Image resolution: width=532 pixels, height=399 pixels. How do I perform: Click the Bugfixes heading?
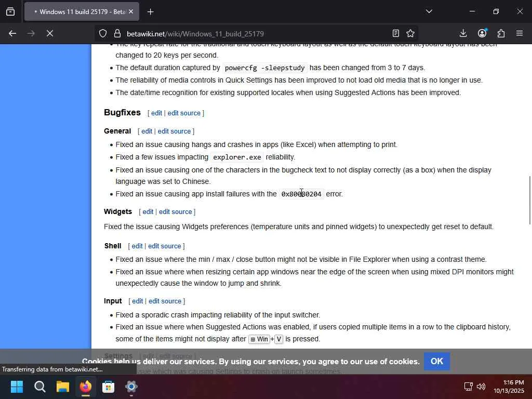[122, 112]
